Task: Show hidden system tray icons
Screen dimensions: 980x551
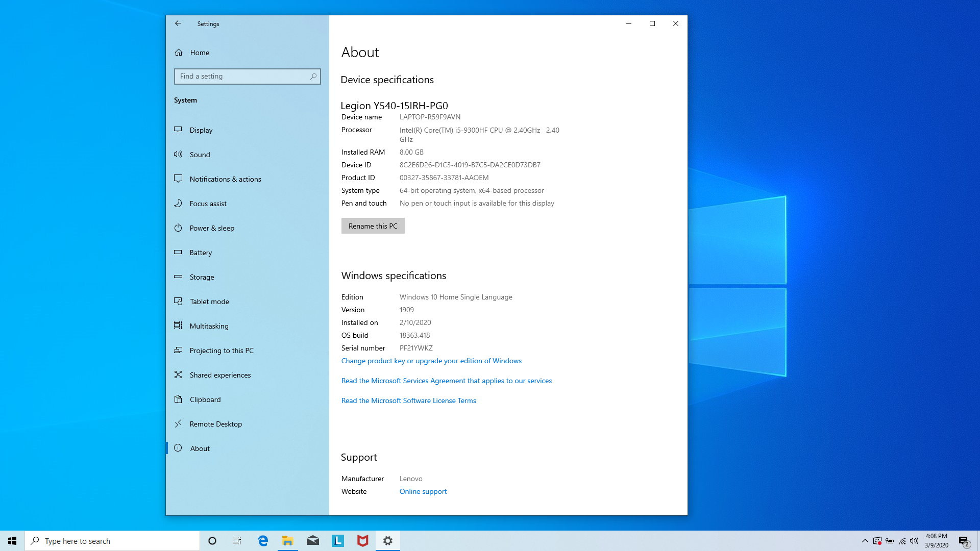Action: pos(865,541)
